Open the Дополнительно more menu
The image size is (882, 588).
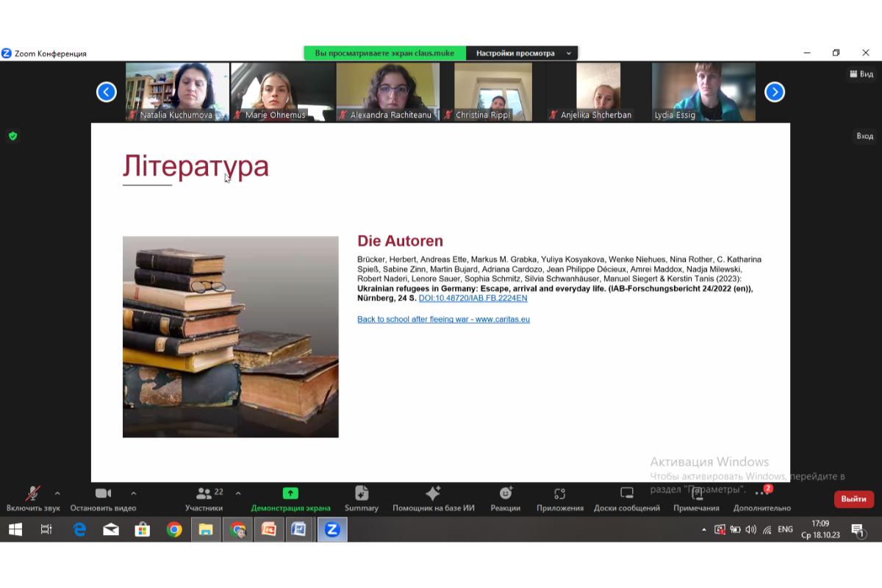(762, 498)
